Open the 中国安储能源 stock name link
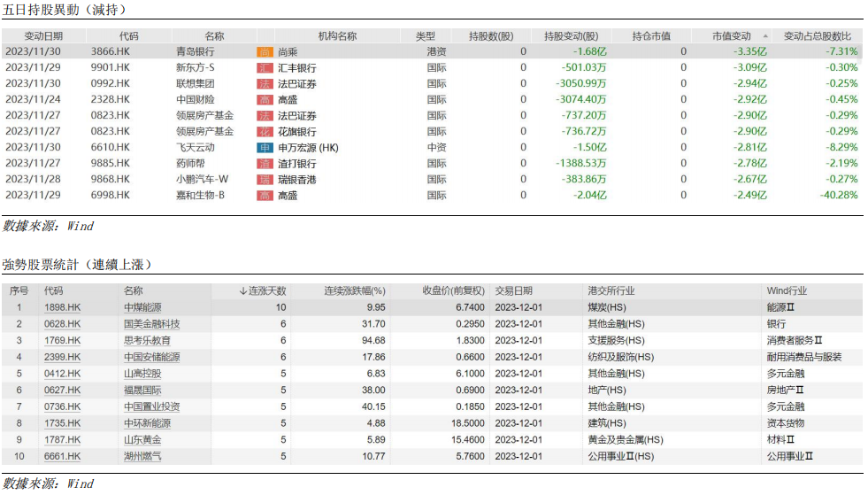This screenshot has height=495, width=868. coord(152,358)
